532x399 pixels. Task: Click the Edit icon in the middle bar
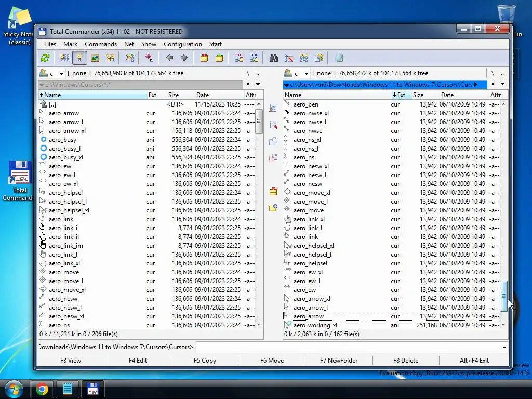tap(273, 125)
